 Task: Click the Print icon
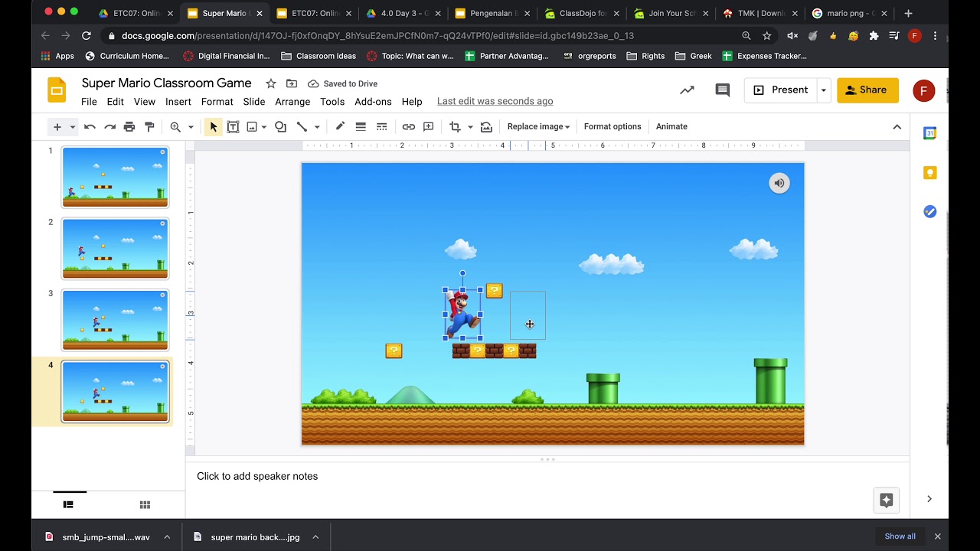point(129,127)
